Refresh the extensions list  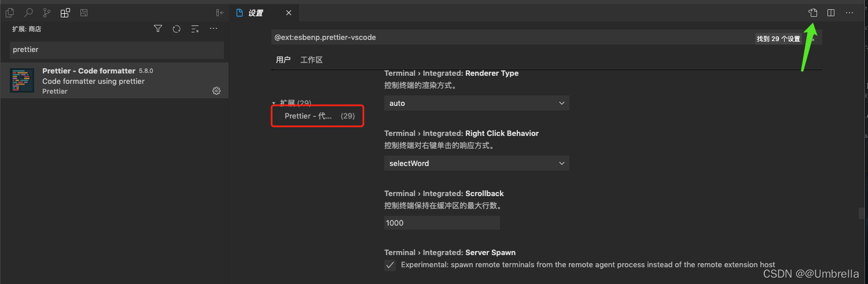tap(176, 29)
